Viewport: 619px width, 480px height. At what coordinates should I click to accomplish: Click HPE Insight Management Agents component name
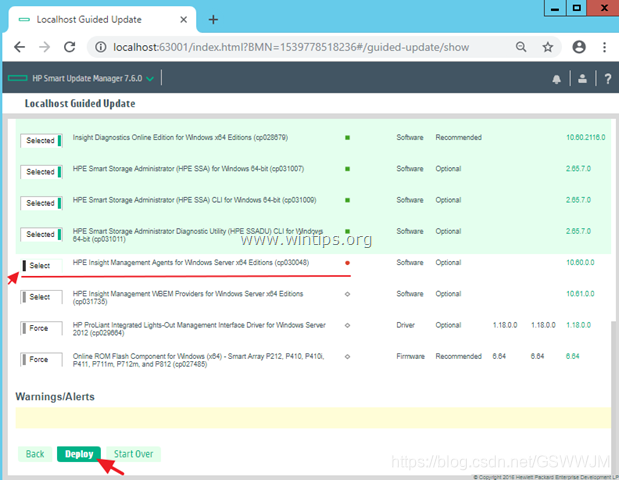191,262
